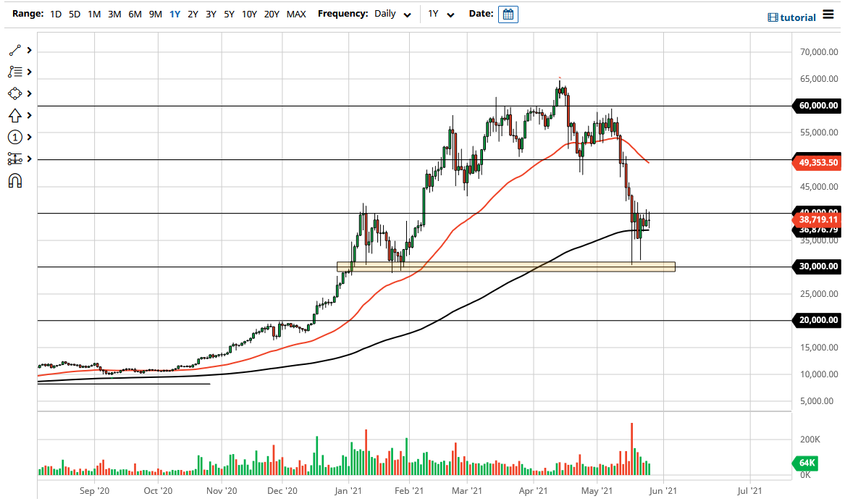Select the arrow annotation tool
This screenshot has height=504, width=845.
[x=14, y=114]
